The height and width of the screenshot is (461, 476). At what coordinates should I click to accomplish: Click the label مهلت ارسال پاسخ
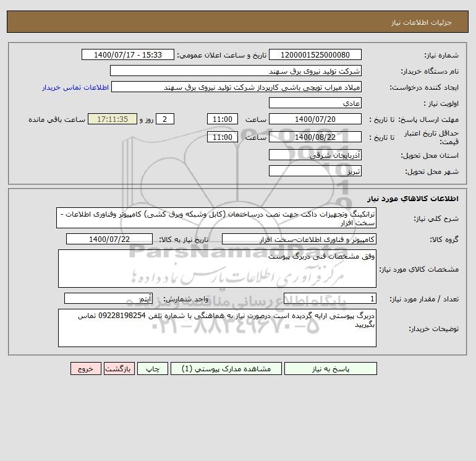pyautogui.click(x=428, y=119)
